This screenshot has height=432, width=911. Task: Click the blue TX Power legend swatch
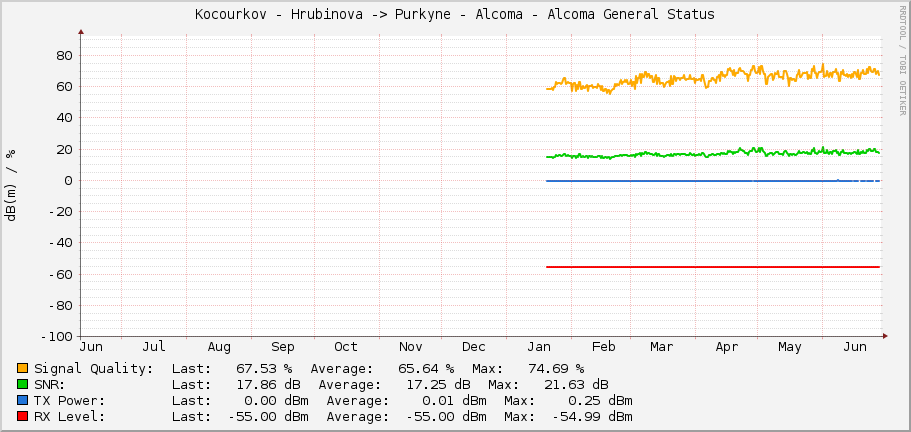[23, 401]
